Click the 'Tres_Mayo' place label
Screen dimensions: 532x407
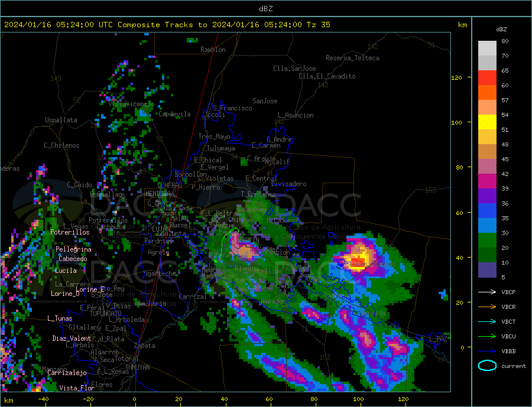[214, 136]
